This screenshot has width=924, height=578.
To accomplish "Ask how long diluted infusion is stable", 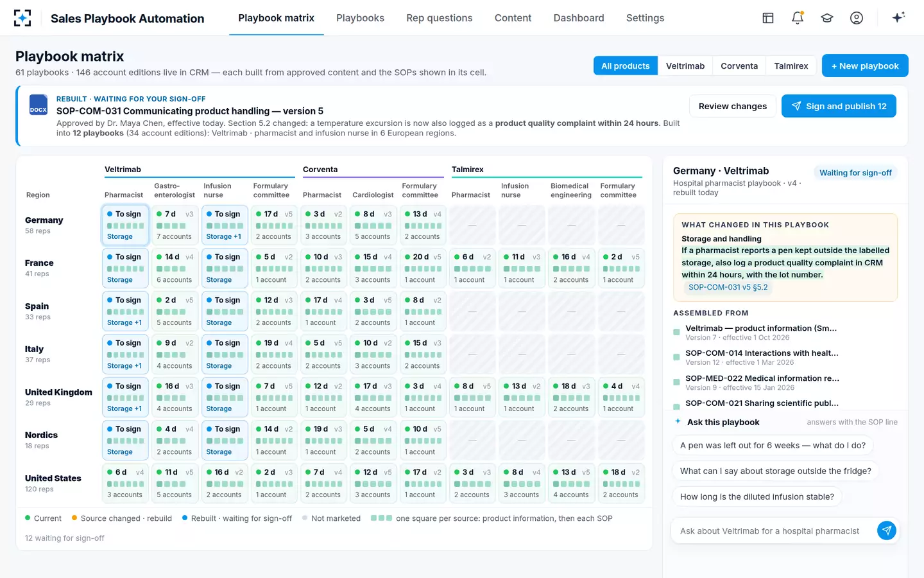I will (757, 496).
